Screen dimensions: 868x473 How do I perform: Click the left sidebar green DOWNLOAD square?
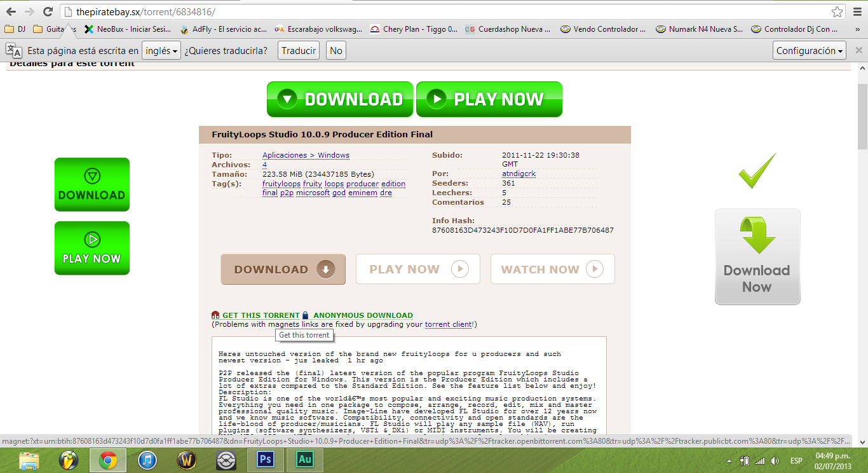[92, 184]
